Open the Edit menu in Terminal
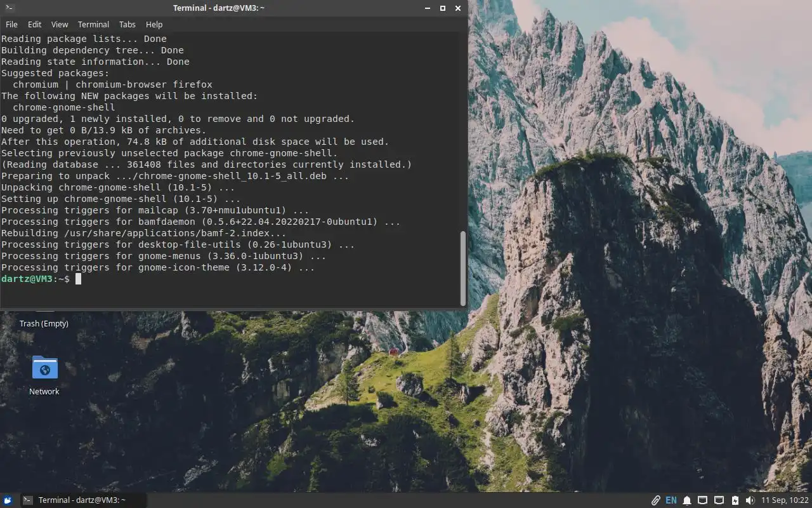Viewport: 812px width, 508px height. [35, 24]
